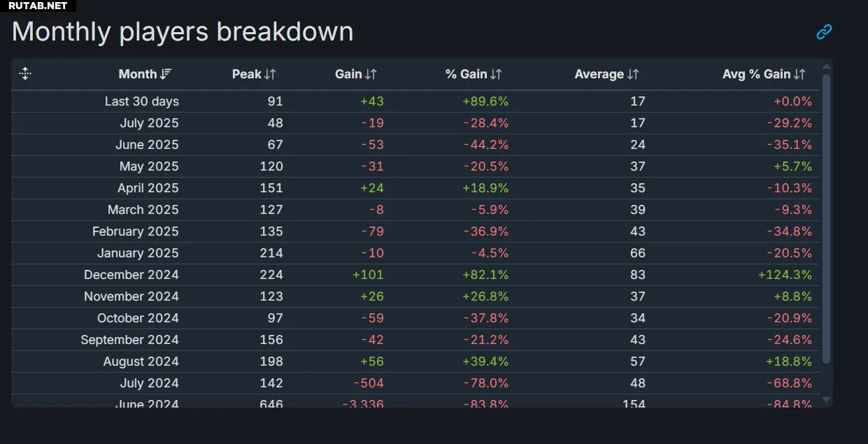Click the Average column sort arrows icon
This screenshot has height=444, width=868.
click(x=633, y=74)
